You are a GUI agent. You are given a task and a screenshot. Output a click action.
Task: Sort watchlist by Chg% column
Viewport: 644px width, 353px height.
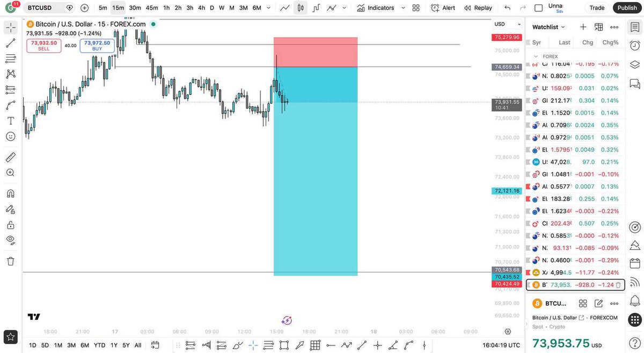tap(610, 42)
